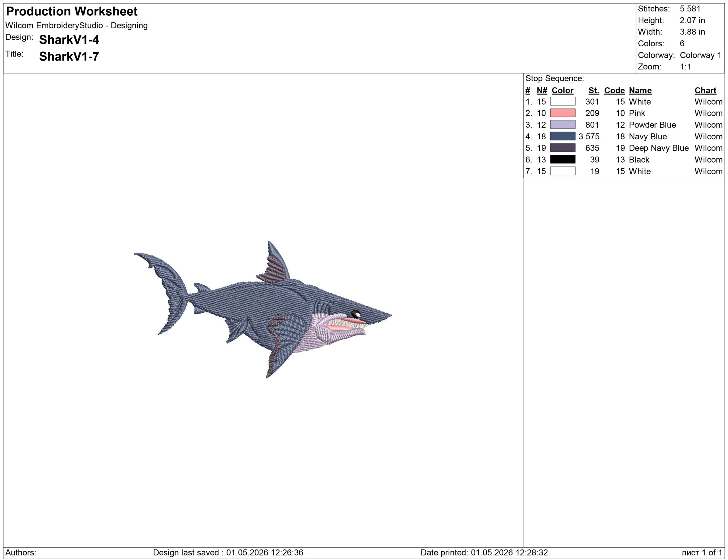Click the Name column header

640,90
